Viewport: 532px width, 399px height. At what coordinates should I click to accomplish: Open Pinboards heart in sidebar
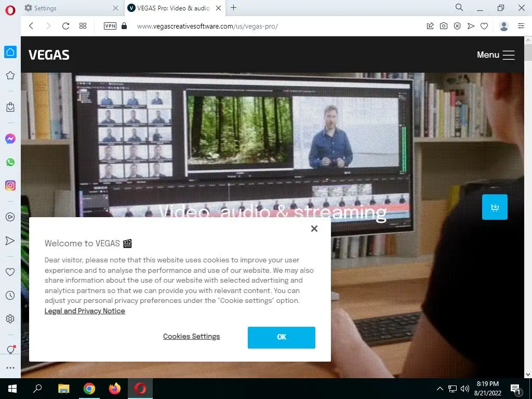pyautogui.click(x=10, y=272)
